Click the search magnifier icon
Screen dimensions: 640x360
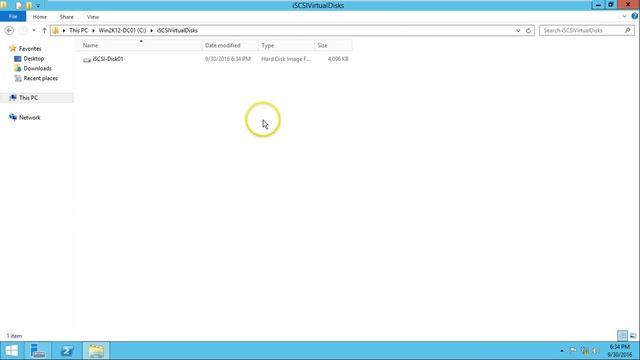click(628, 30)
